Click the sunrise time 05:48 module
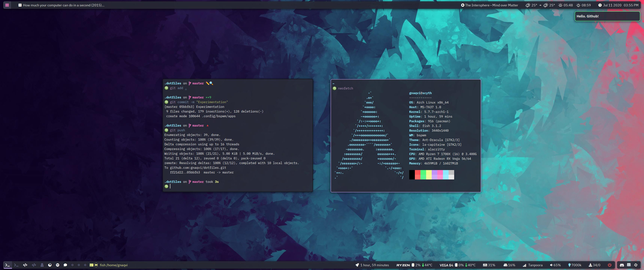This screenshot has width=644, height=270. (x=565, y=5)
